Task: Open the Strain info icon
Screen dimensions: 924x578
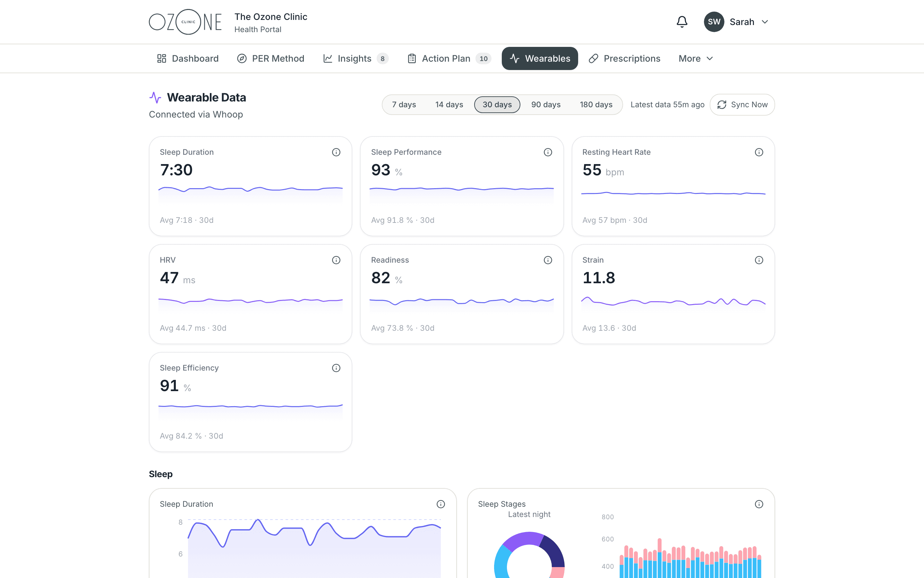Action: [x=759, y=260]
